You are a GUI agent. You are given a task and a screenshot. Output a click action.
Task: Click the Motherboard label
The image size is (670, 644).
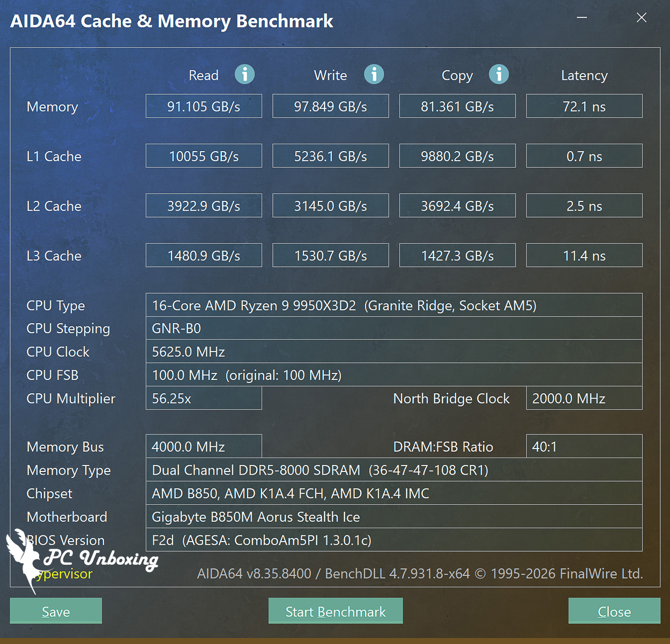point(67,517)
